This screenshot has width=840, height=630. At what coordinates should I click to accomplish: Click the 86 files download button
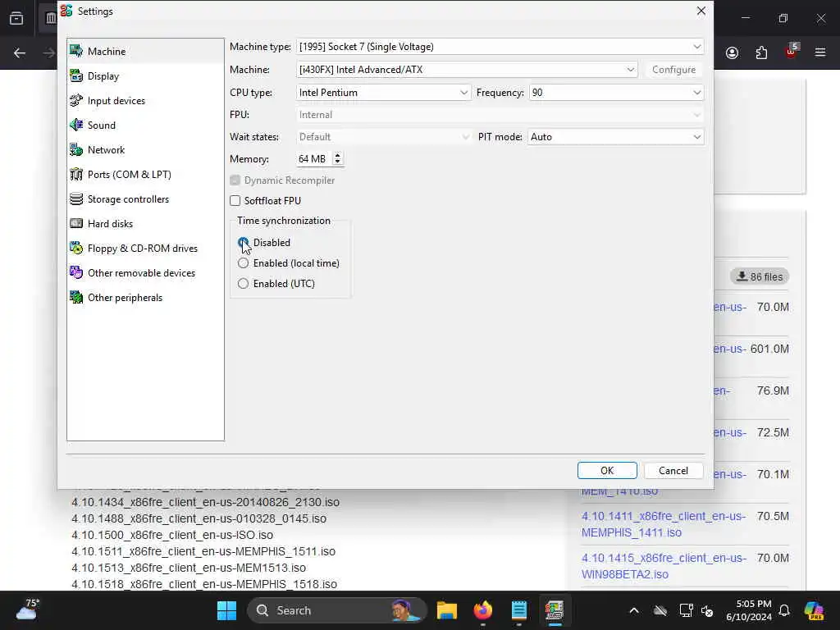tap(759, 276)
